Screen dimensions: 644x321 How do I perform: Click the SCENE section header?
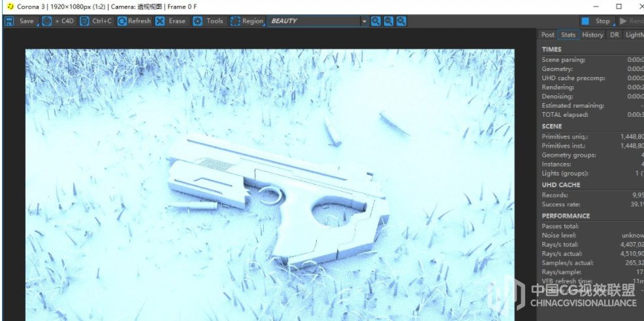552,127
